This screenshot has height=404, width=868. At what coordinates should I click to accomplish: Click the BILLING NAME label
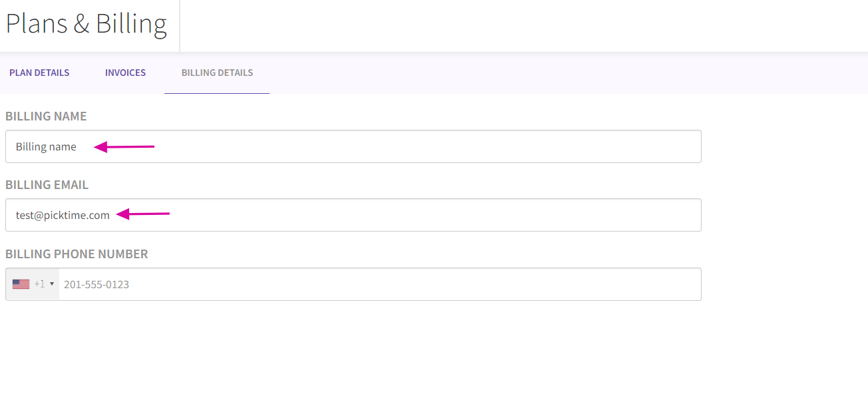[46, 116]
